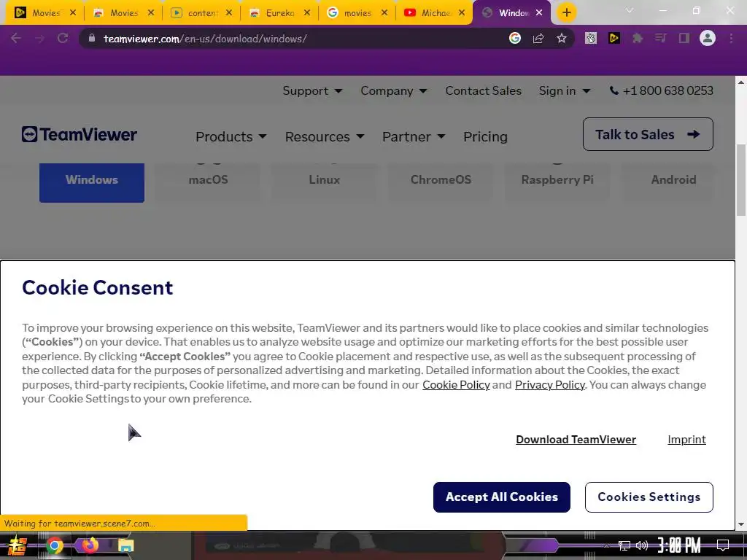Viewport: 747px width, 560px height.
Task: Open the Pricing page
Action: point(485,136)
